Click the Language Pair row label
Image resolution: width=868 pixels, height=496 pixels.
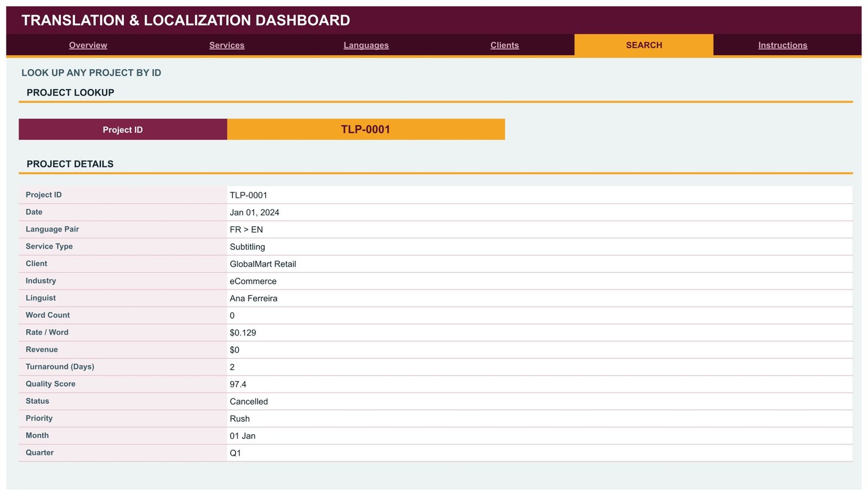[52, 229]
